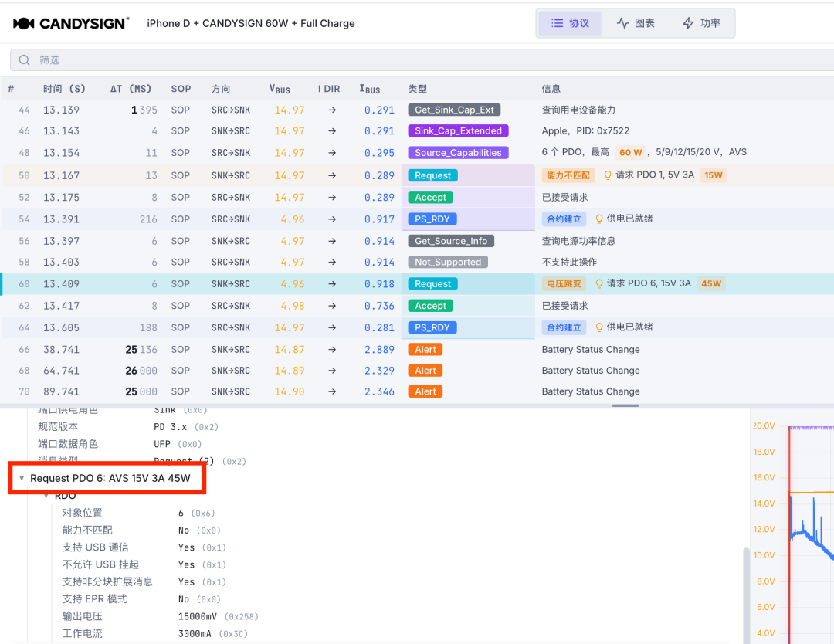Select the Not_Supported message badge
Image resolution: width=834 pixels, height=644 pixels.
tap(448, 263)
